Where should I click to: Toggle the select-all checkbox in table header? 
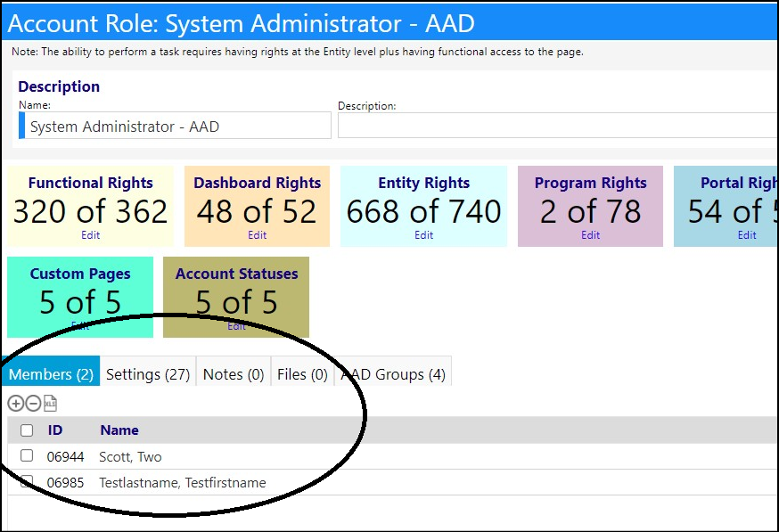coord(27,430)
